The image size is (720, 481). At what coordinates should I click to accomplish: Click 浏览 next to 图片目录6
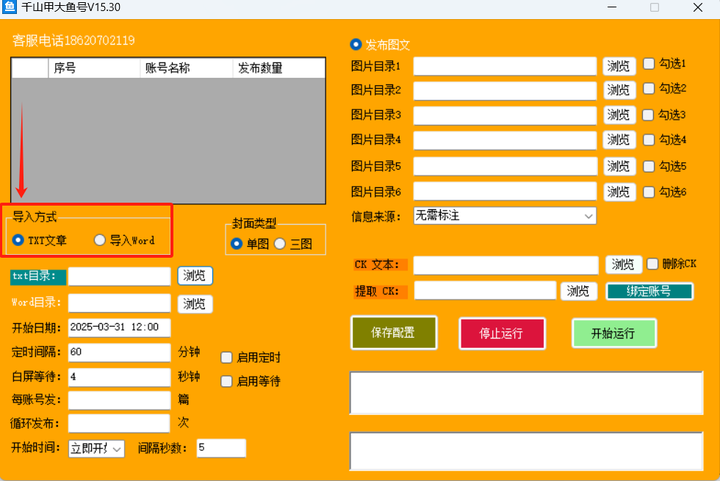(x=619, y=192)
